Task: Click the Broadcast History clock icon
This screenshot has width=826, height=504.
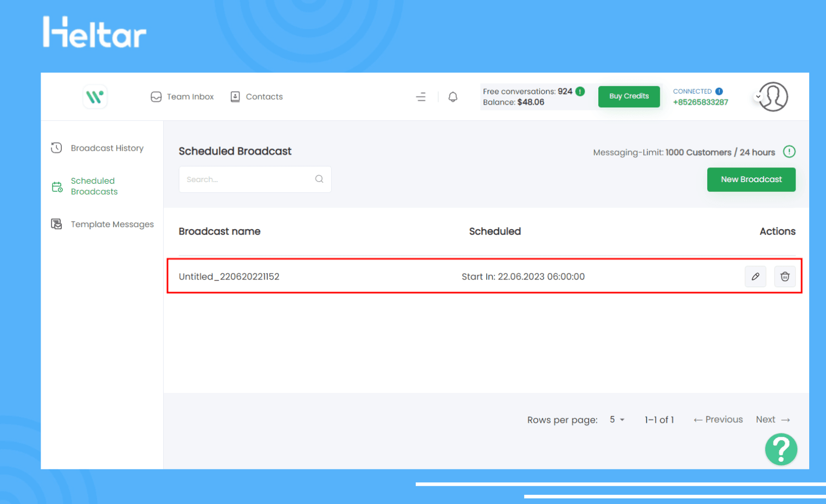Action: (x=56, y=148)
